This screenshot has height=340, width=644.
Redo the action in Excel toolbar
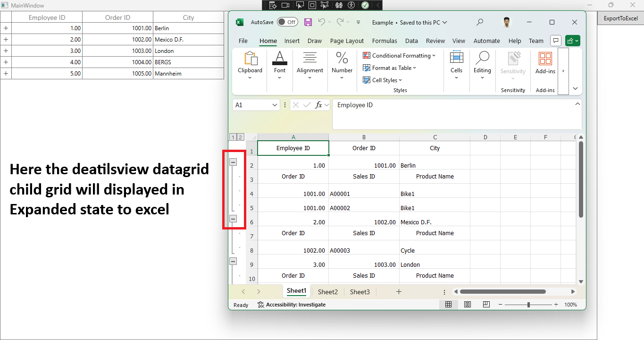(x=340, y=22)
